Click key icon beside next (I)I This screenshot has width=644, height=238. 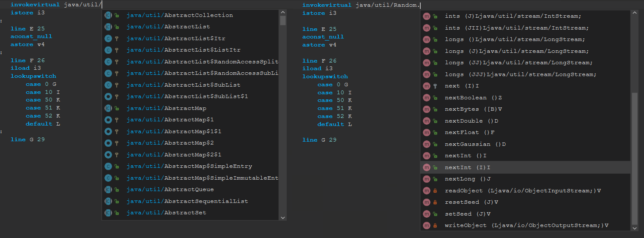435,86
